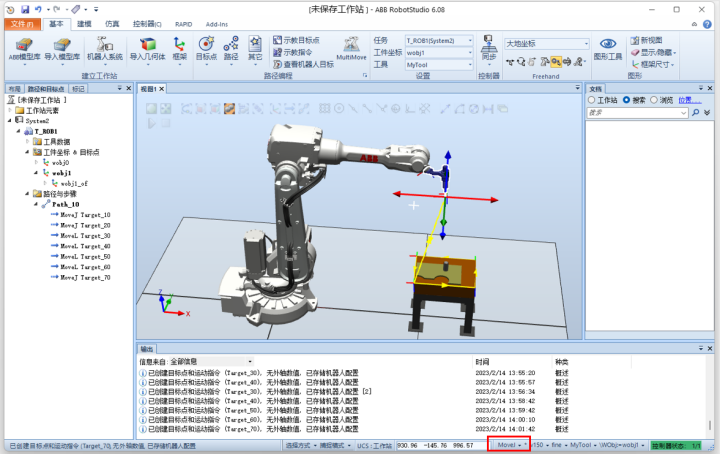Open the 工具 MyTool dropdown

(439, 65)
